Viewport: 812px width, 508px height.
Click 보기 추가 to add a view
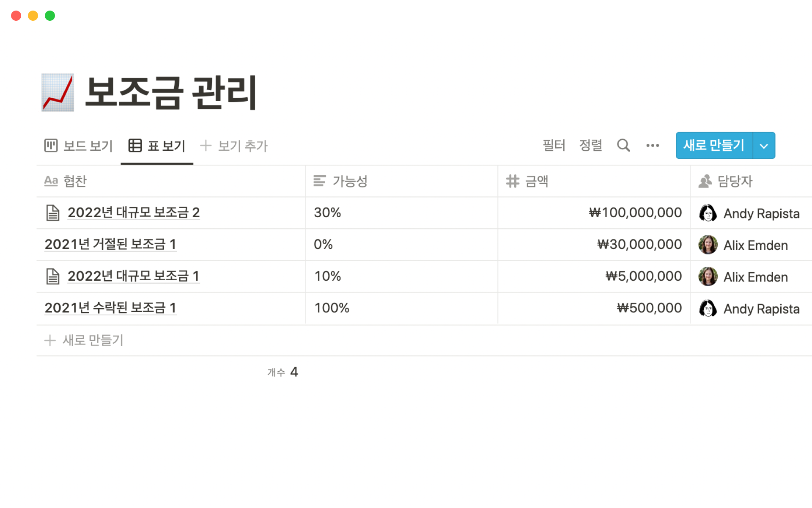[x=234, y=146]
